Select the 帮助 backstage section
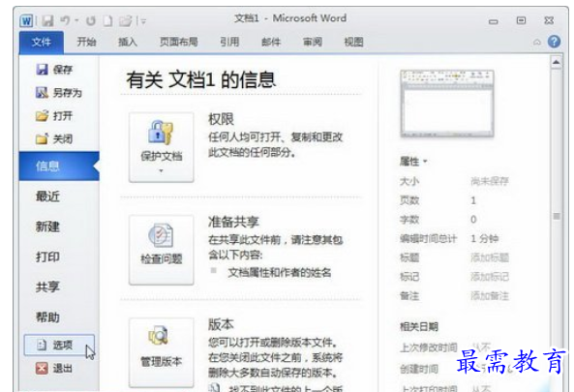 pyautogui.click(x=47, y=317)
